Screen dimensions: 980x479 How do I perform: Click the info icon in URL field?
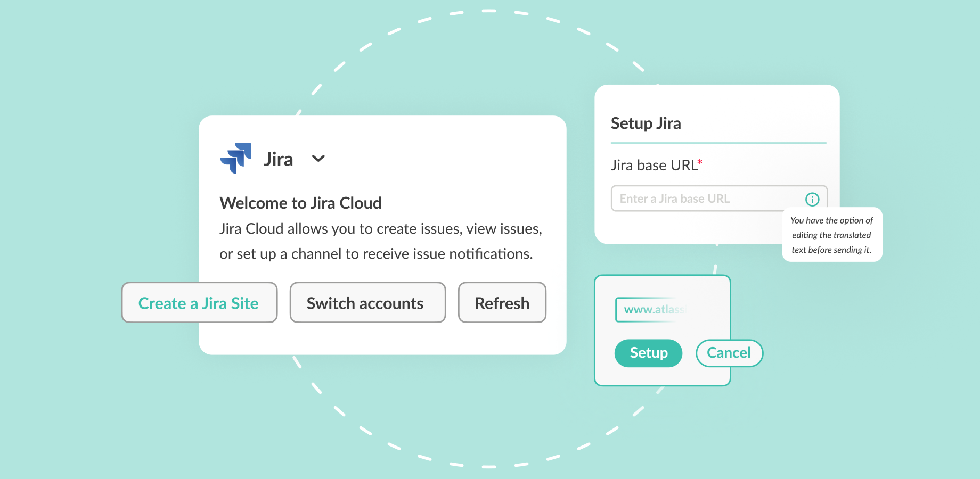point(812,199)
